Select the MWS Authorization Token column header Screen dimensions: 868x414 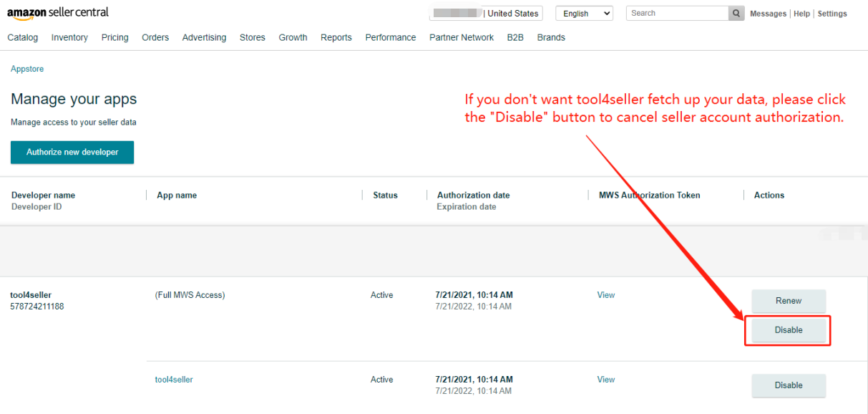tap(650, 195)
